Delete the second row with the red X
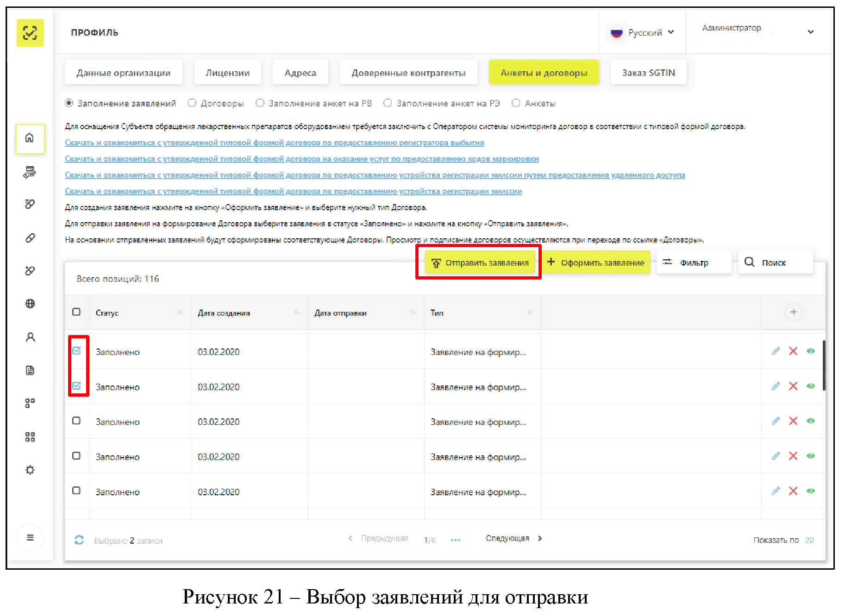This screenshot has width=845, height=616. click(x=793, y=386)
